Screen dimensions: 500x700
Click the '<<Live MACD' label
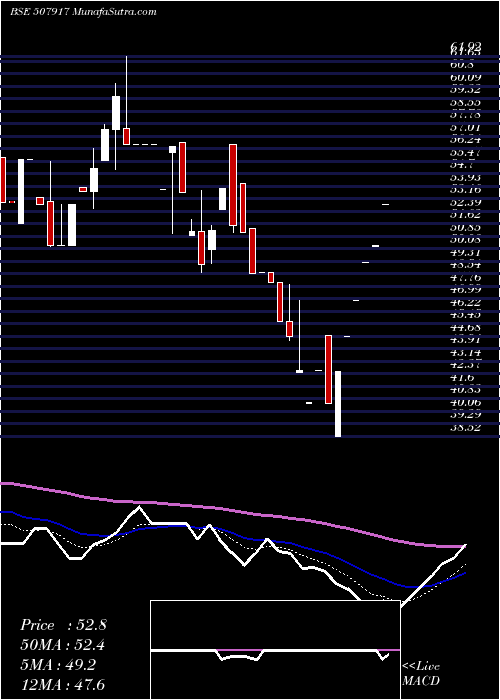[421, 673]
